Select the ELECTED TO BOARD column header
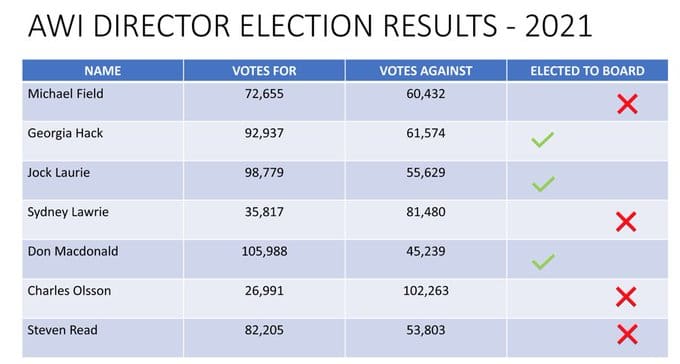The width and height of the screenshot is (680, 364). point(587,71)
